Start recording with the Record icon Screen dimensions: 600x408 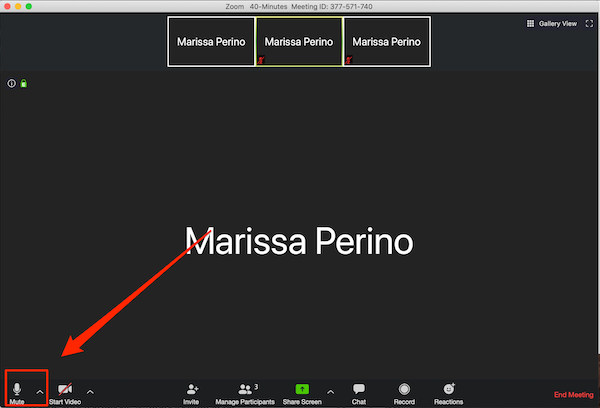click(x=404, y=389)
